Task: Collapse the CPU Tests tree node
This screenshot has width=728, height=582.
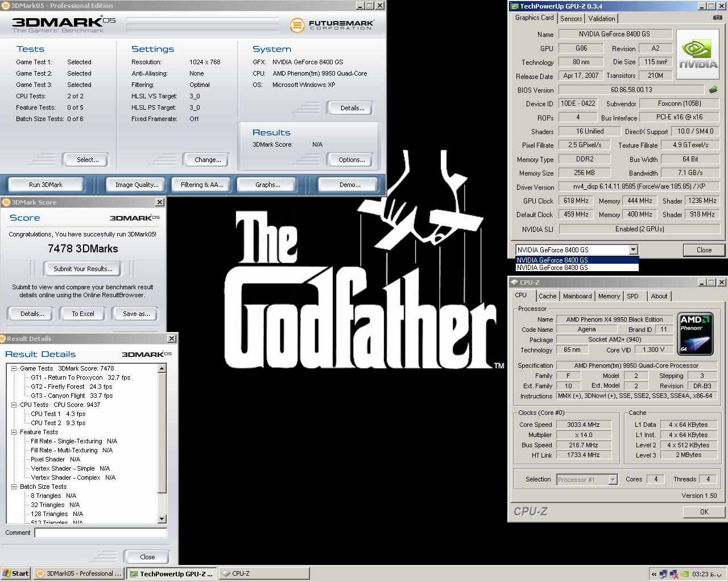Action: (14, 405)
